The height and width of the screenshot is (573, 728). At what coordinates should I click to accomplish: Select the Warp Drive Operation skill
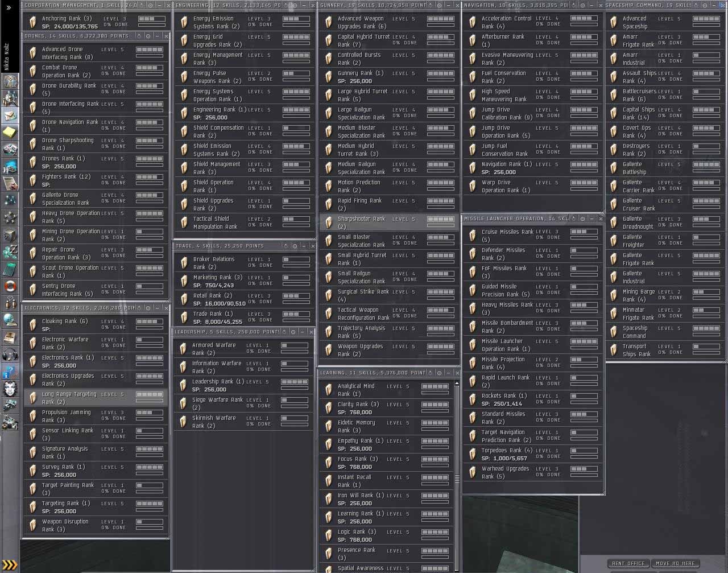click(x=533, y=186)
